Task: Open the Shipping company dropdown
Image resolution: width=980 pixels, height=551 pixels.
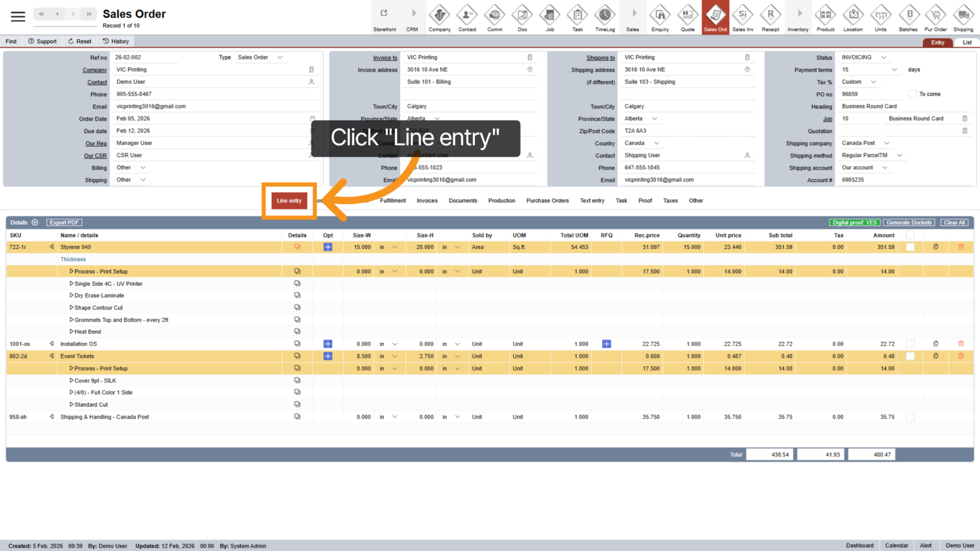Action: pos(887,143)
